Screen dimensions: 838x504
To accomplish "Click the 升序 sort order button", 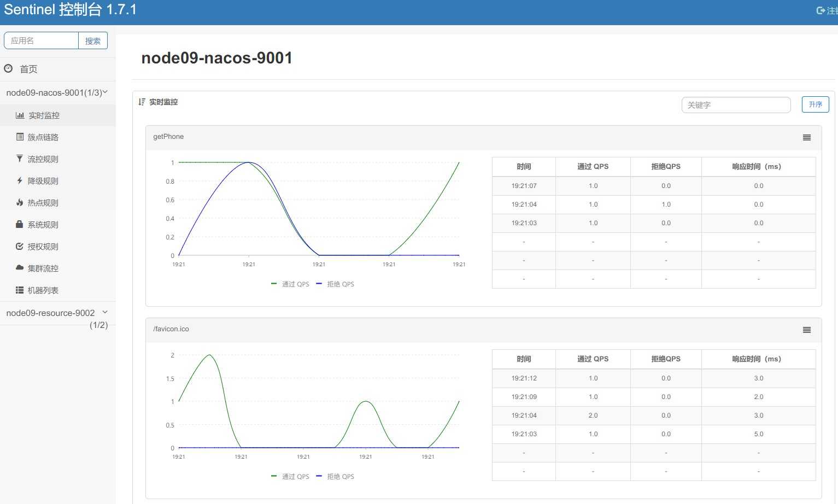I will [x=815, y=104].
